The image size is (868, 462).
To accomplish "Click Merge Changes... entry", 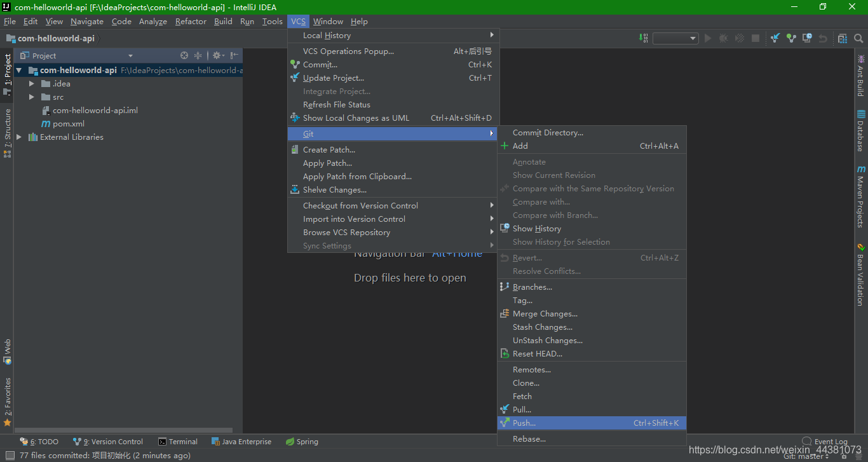I will tap(592, 314).
